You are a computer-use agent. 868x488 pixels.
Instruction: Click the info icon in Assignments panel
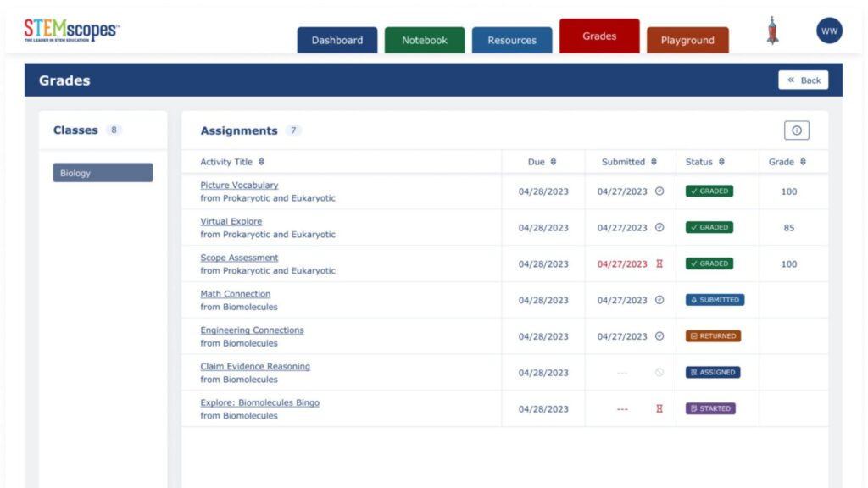coord(796,130)
